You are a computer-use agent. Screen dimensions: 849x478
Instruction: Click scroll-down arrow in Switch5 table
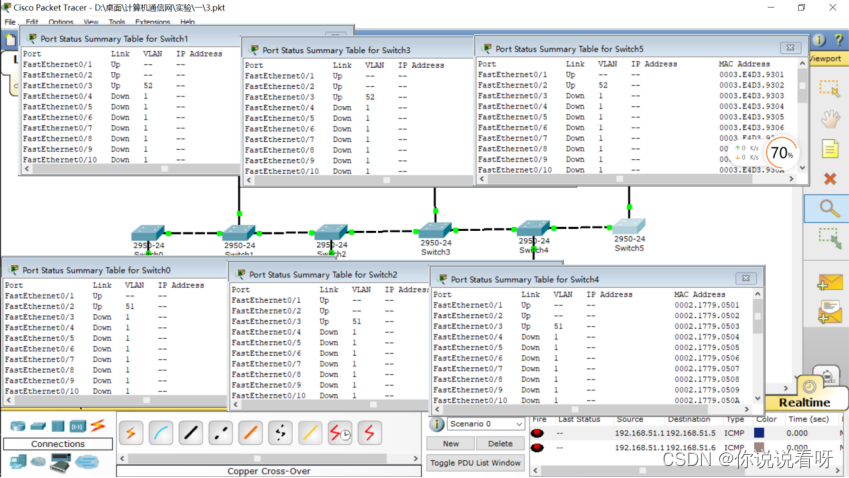(x=802, y=168)
